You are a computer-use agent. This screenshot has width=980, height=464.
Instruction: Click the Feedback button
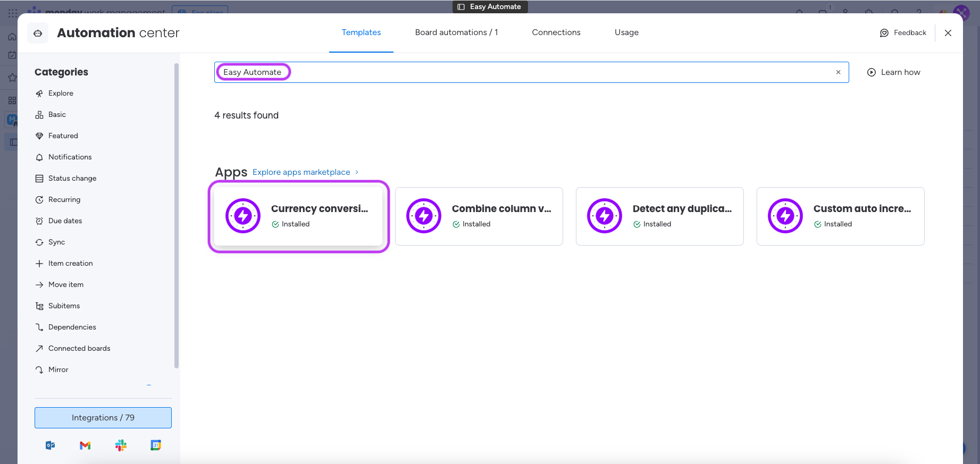pos(903,33)
